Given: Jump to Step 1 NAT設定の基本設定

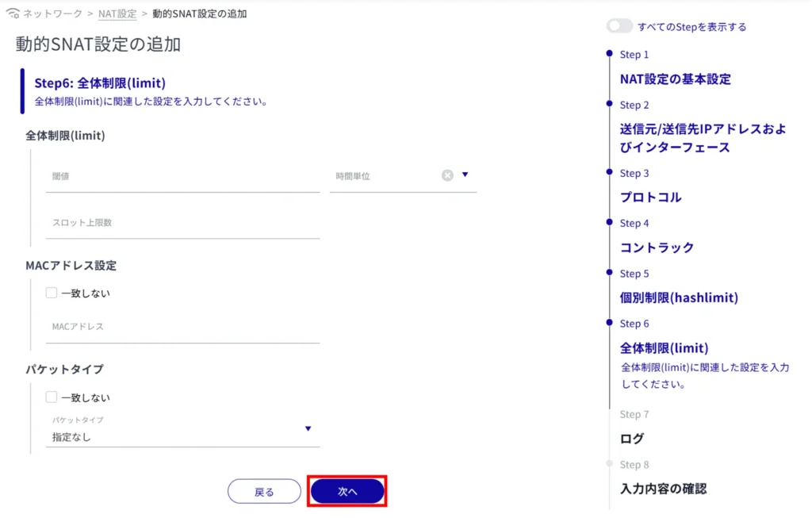Looking at the screenshot, I should pyautogui.click(x=675, y=79).
